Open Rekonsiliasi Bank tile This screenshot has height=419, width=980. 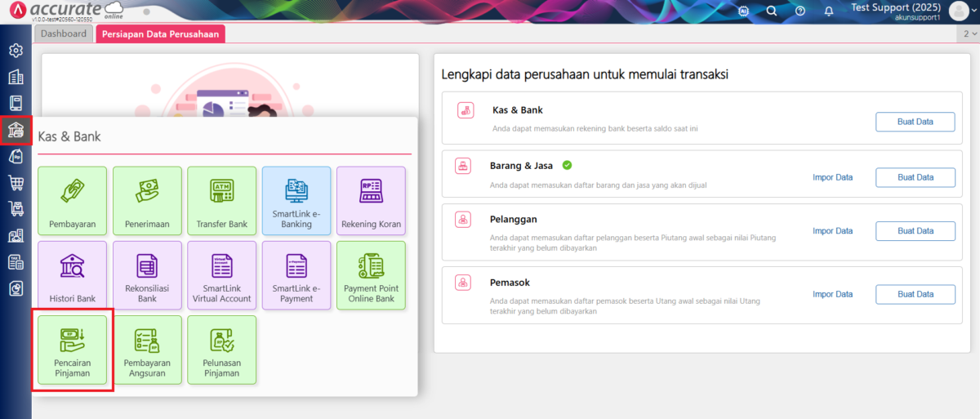click(147, 275)
